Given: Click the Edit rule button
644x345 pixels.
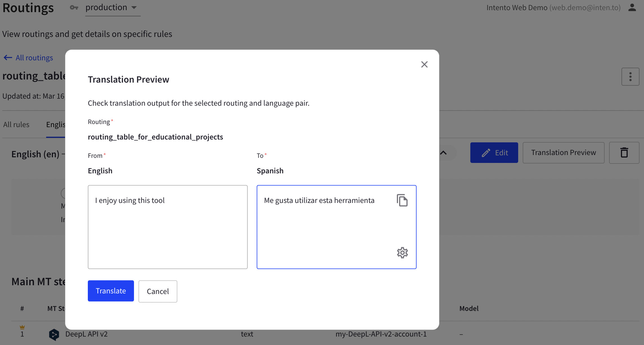Looking at the screenshot, I should pos(494,152).
